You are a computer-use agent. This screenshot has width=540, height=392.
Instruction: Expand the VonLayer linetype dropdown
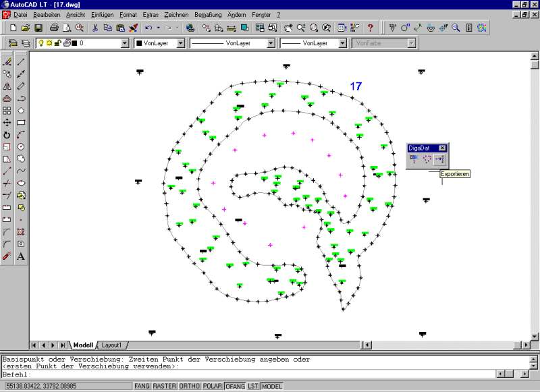[x=271, y=43]
